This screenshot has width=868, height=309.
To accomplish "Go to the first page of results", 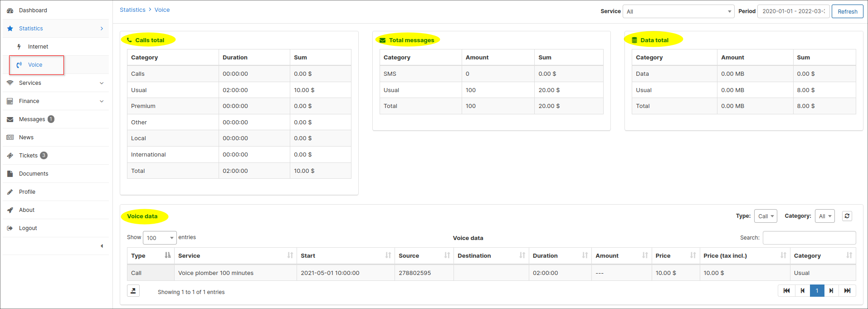I will coord(786,291).
